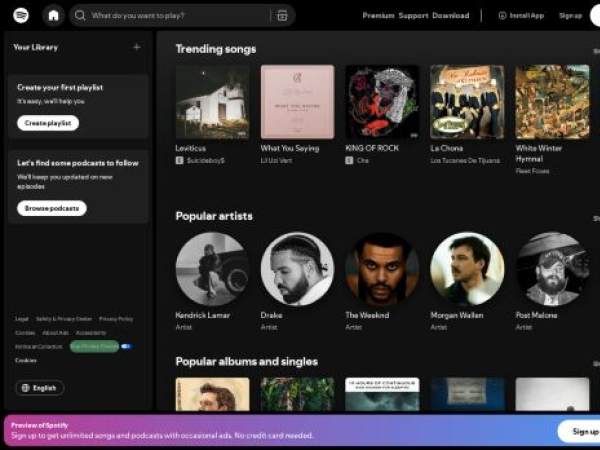Open Los Tucanes De Tijuana artist link

click(x=465, y=160)
